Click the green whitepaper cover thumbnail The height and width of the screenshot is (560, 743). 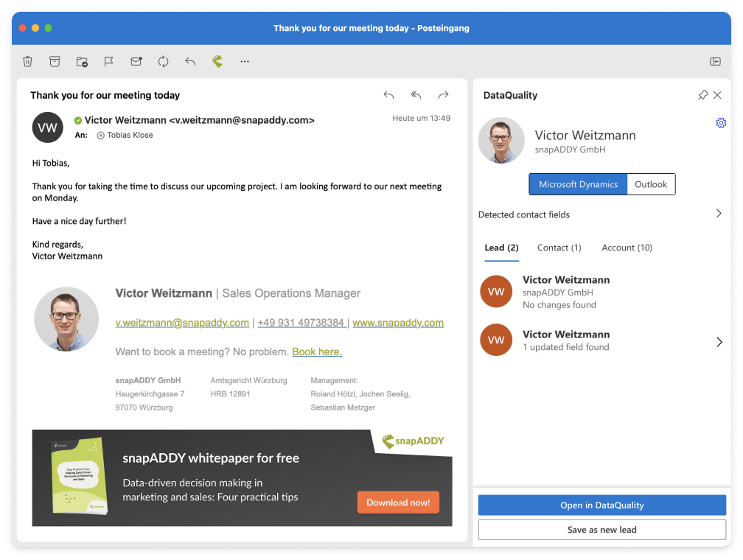[79, 476]
